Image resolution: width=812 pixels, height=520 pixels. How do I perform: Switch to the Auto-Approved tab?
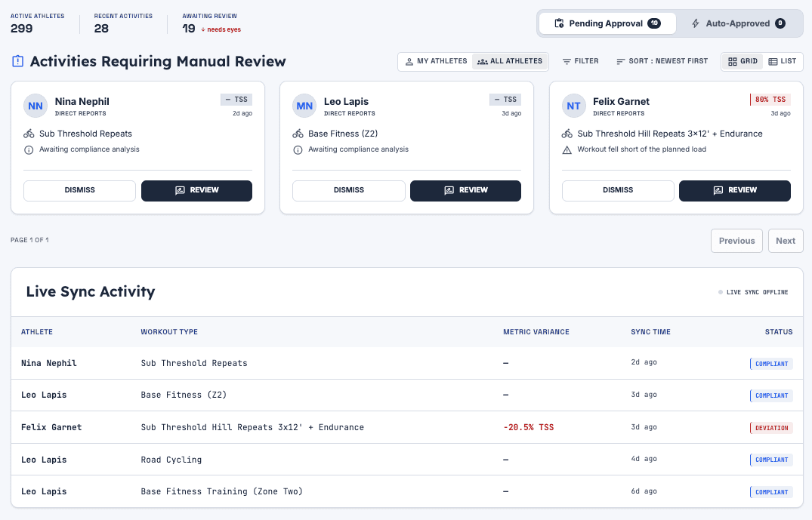(x=739, y=23)
